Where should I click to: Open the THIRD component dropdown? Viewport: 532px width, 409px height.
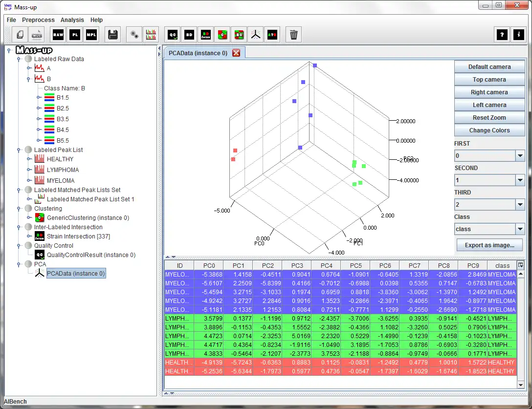520,204
